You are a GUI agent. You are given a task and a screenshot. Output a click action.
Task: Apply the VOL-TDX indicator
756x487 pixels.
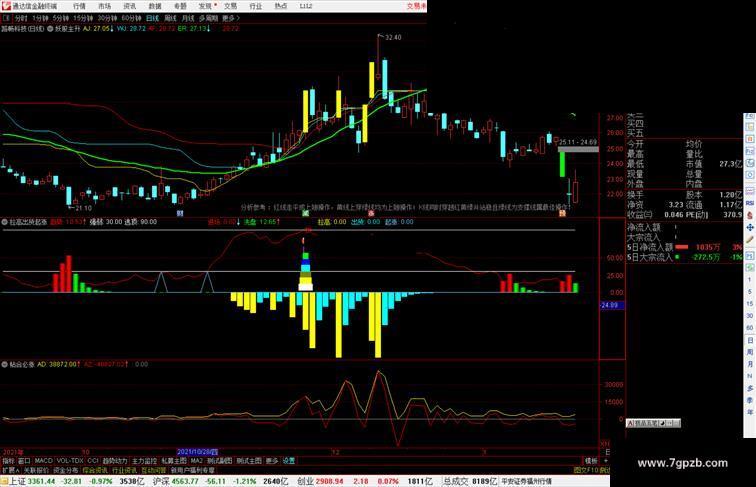70,461
